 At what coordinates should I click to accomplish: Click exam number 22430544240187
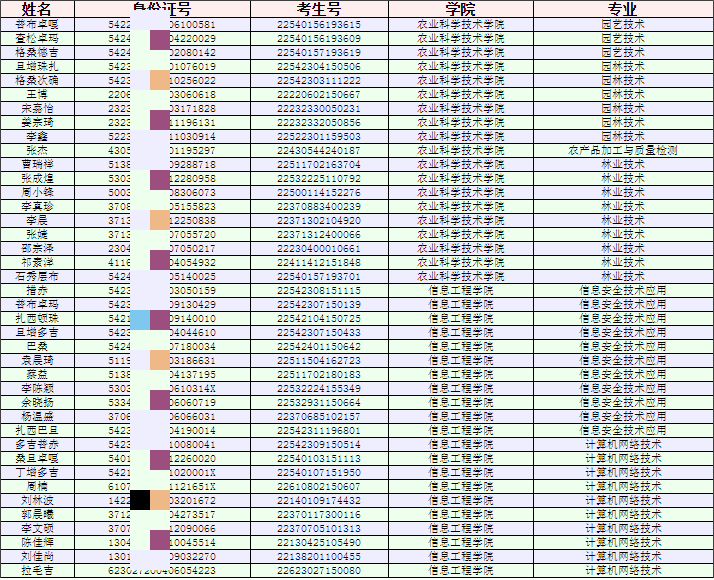pos(319,150)
